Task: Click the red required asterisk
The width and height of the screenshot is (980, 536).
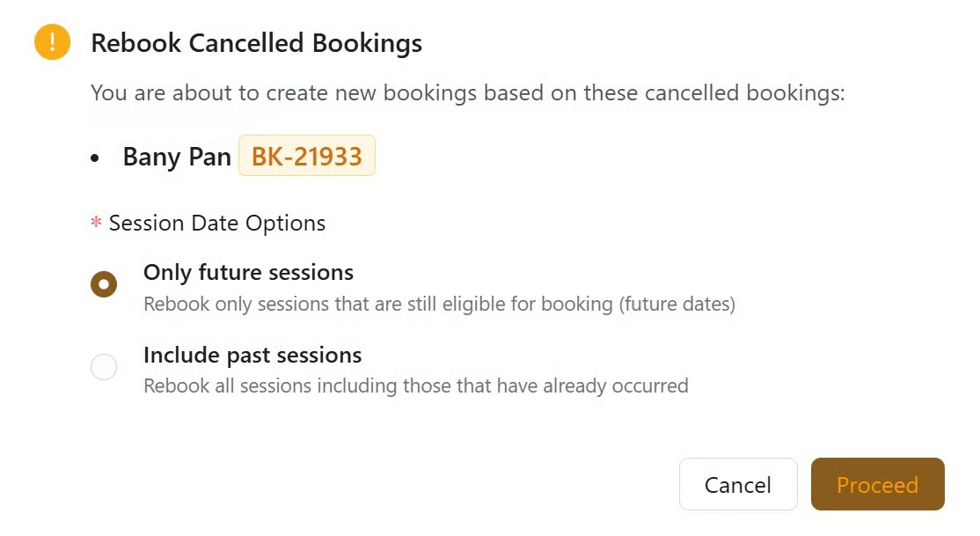Action: point(97,224)
